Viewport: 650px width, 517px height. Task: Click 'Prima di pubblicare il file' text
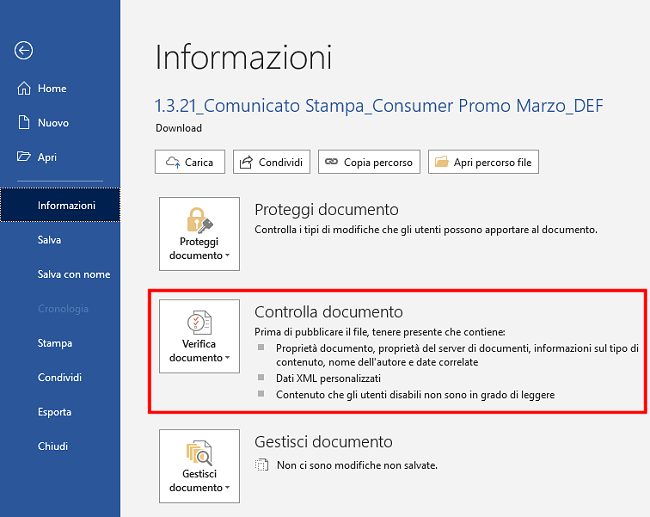pos(380,332)
